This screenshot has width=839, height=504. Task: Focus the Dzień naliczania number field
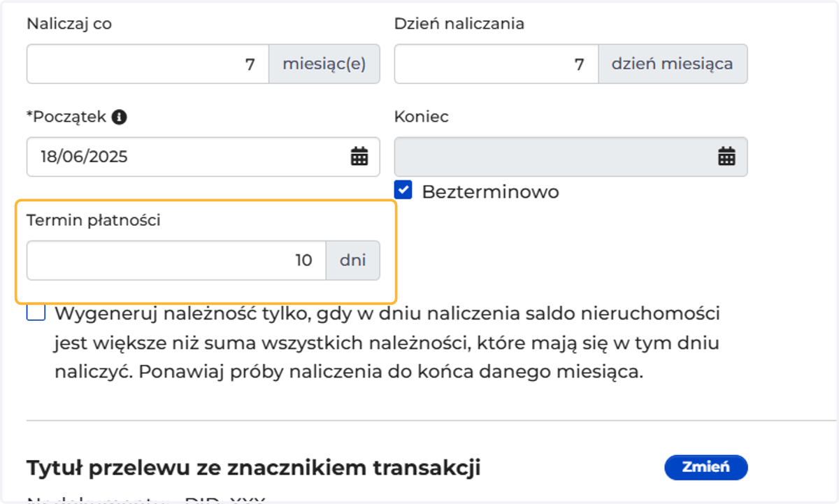pyautogui.click(x=496, y=64)
